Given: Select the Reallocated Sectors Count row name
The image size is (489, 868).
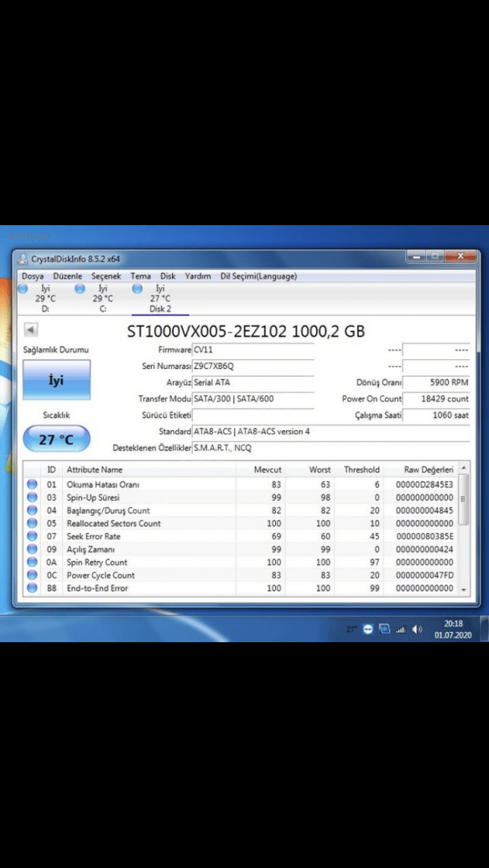Looking at the screenshot, I should 113,523.
